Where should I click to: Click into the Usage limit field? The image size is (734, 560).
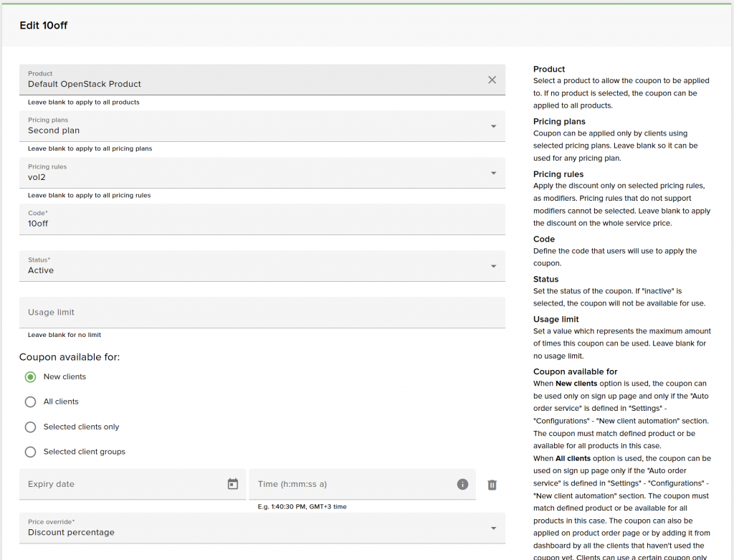click(262, 313)
